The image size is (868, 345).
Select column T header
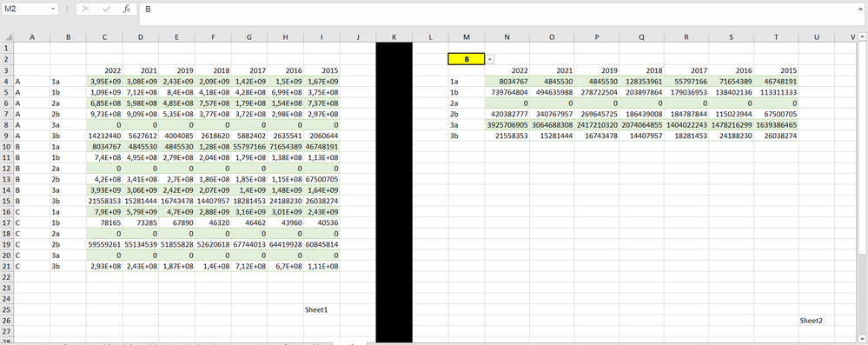(776, 37)
